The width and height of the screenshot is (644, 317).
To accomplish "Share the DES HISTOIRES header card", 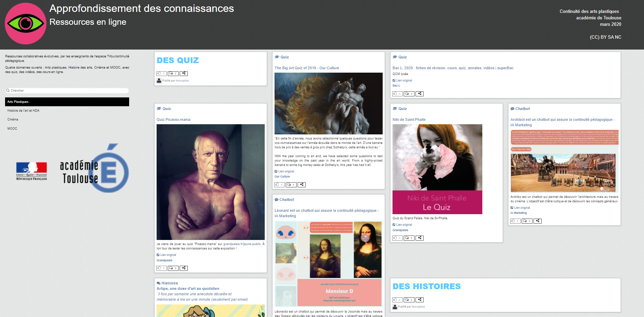I will (x=420, y=300).
